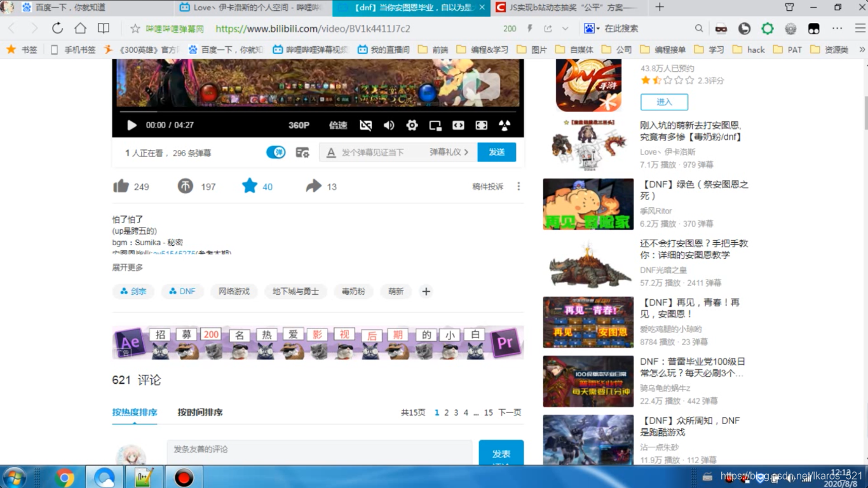This screenshot has width=868, height=488.
Task: Reload the page with refresh icon
Action: (57, 29)
